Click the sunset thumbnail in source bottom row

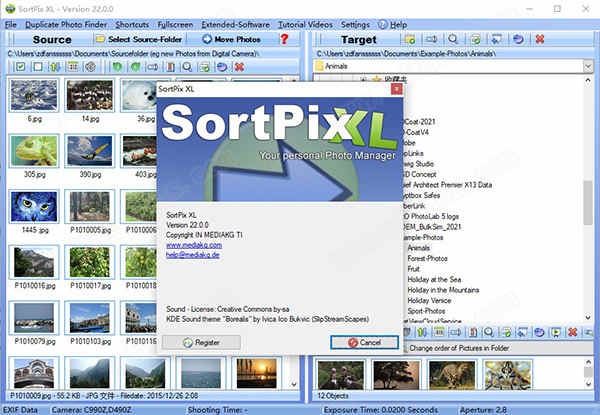[x=257, y=373]
